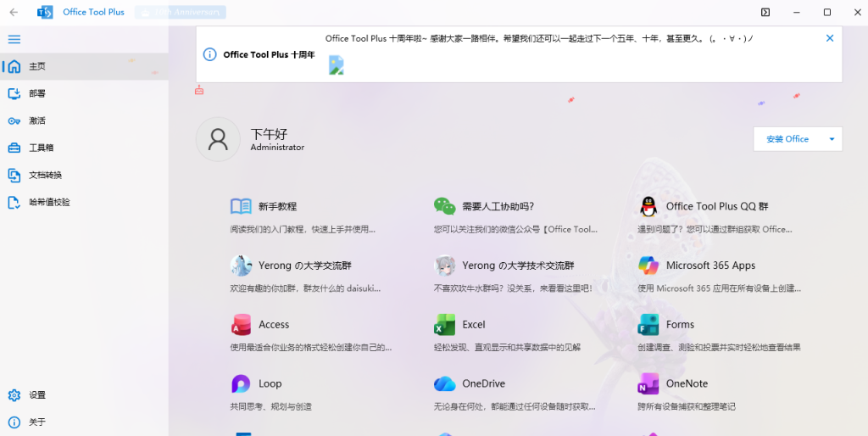Click the Yerong の大学技术交流群 avatar

(444, 266)
